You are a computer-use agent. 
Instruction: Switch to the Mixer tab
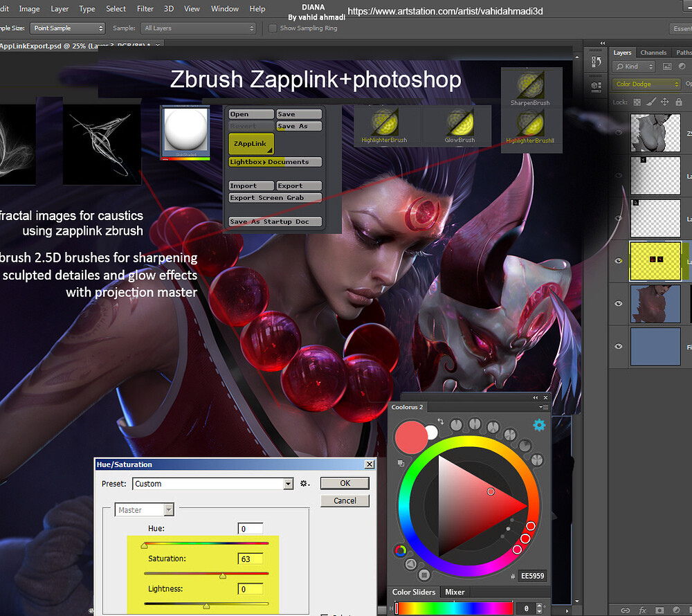[455, 592]
